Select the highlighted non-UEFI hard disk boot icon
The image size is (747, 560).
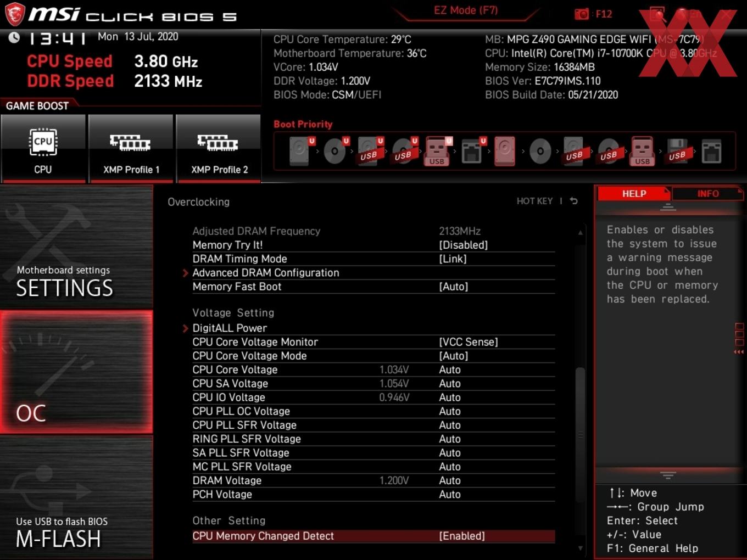click(505, 151)
